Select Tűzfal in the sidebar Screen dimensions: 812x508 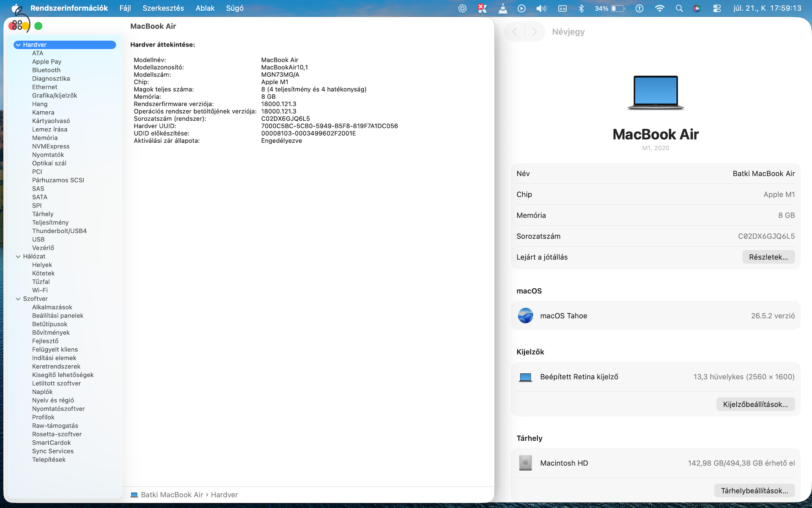41,282
